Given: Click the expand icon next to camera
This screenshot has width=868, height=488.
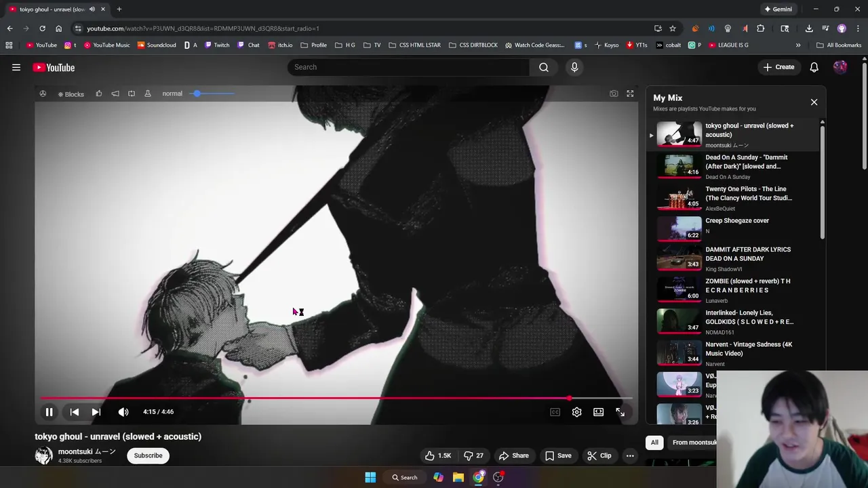Looking at the screenshot, I should point(630,94).
